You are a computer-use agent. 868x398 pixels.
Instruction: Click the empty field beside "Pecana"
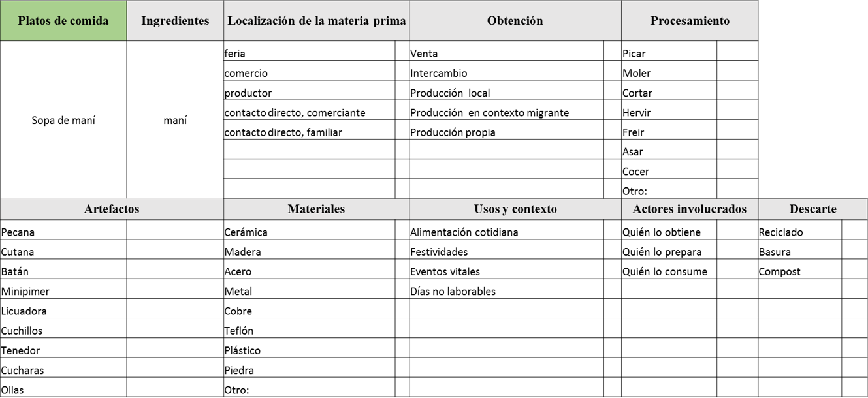coord(174,232)
